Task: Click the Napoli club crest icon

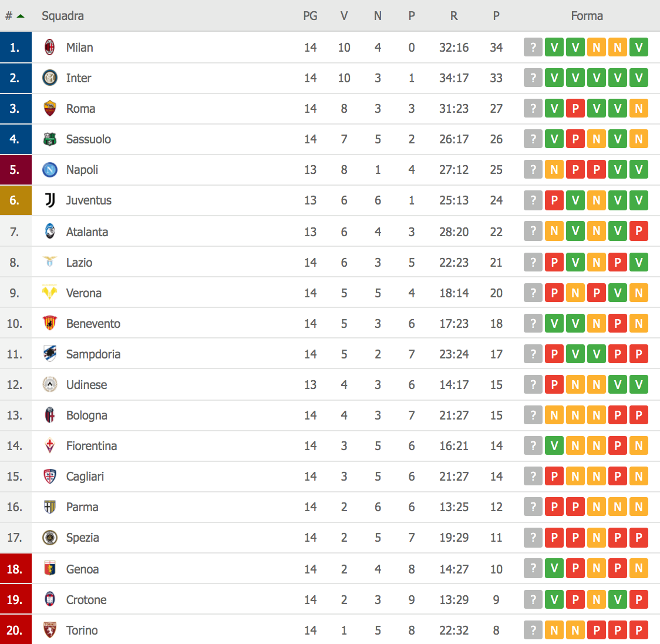Action: 50,169
